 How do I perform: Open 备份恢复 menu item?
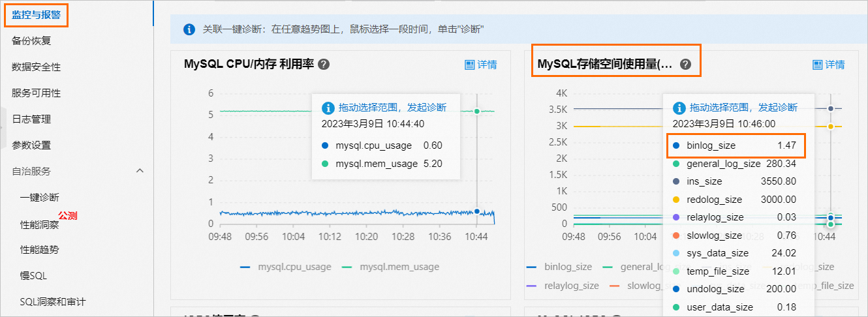[31, 40]
